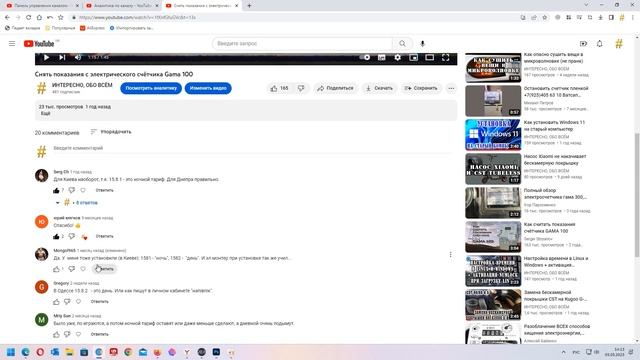Click the Изменить видео button
Viewport: 640px width, 360px height.
(208, 88)
